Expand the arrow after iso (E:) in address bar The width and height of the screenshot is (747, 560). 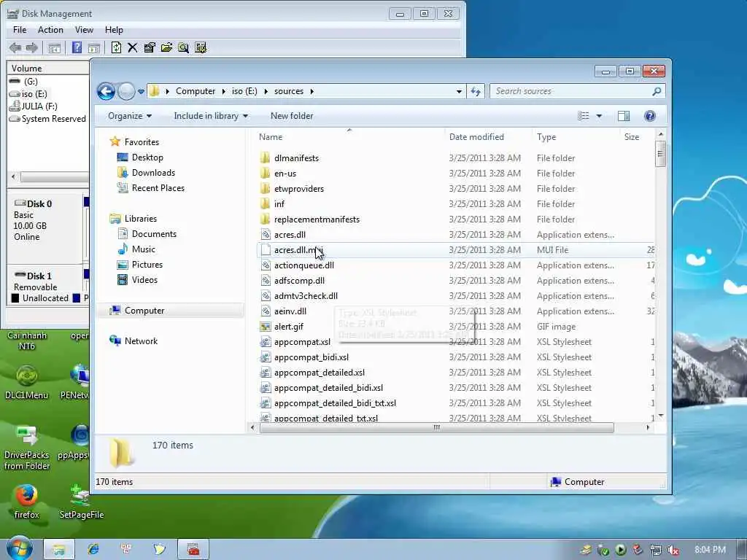click(x=266, y=91)
